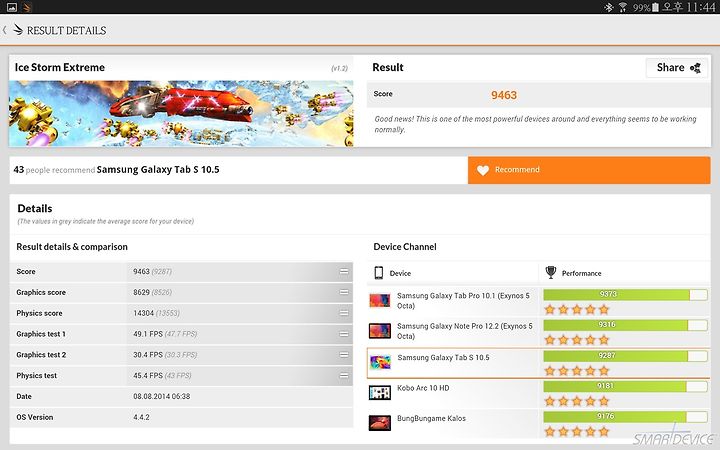Tap the 3DMark notification icon in status bar
This screenshot has height=450, width=720.
(27, 7)
